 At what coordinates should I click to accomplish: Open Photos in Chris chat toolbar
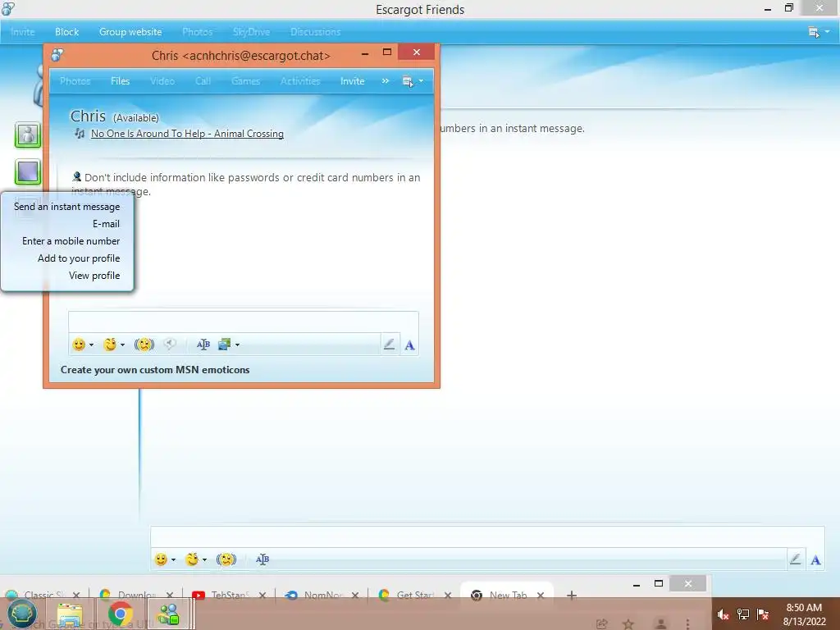(75, 81)
